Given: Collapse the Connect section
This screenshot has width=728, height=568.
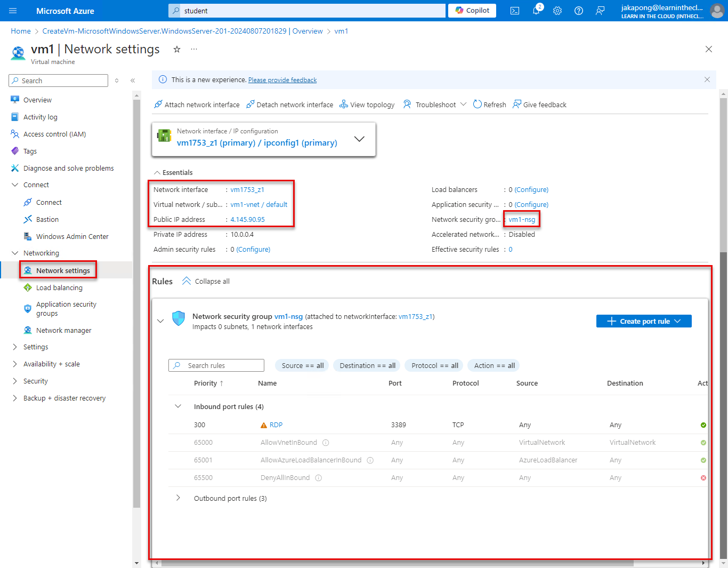Looking at the screenshot, I should tap(15, 185).
